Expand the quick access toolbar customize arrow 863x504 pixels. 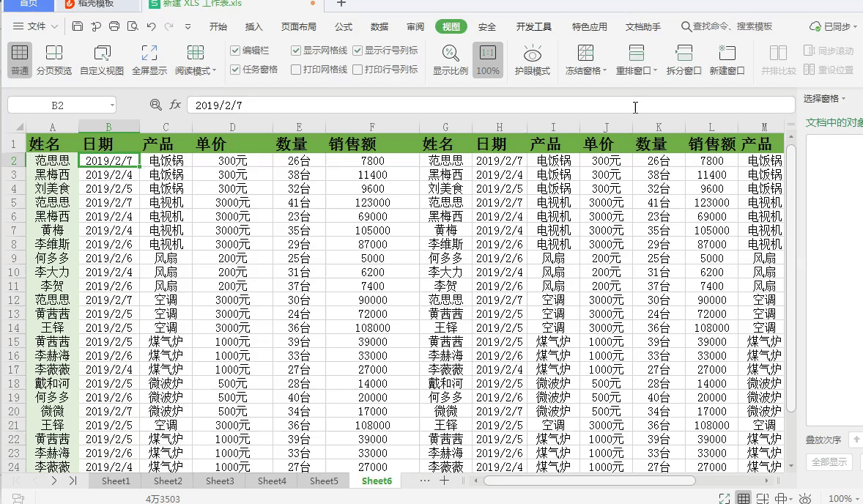[x=188, y=26]
